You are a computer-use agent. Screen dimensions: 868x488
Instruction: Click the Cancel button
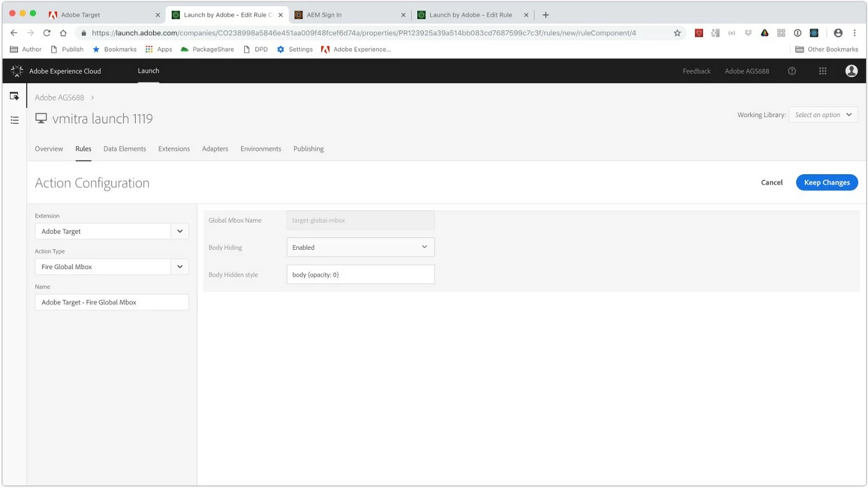click(x=772, y=182)
